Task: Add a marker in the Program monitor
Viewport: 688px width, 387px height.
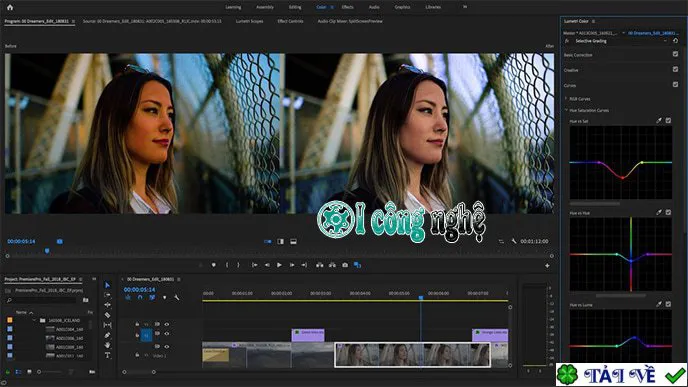Action: [x=214, y=265]
